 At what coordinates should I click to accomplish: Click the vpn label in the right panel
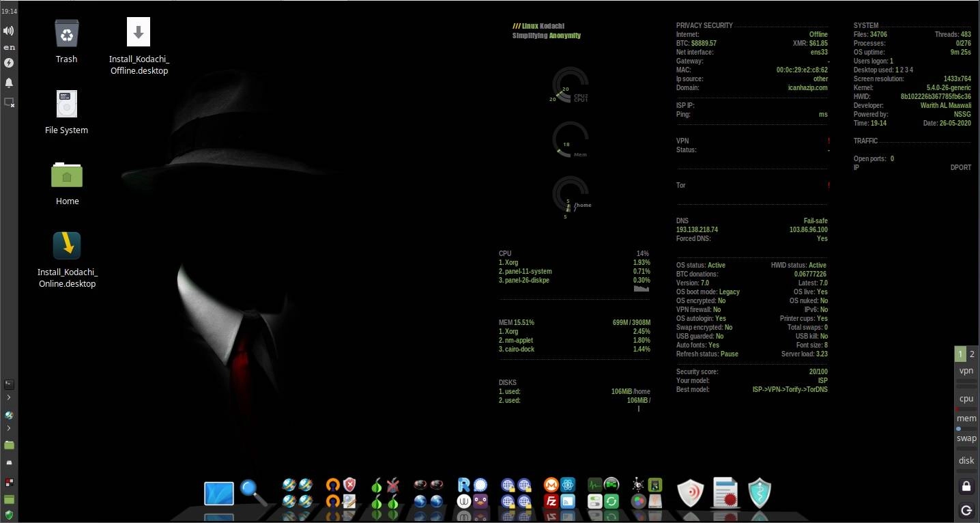pyautogui.click(x=966, y=371)
